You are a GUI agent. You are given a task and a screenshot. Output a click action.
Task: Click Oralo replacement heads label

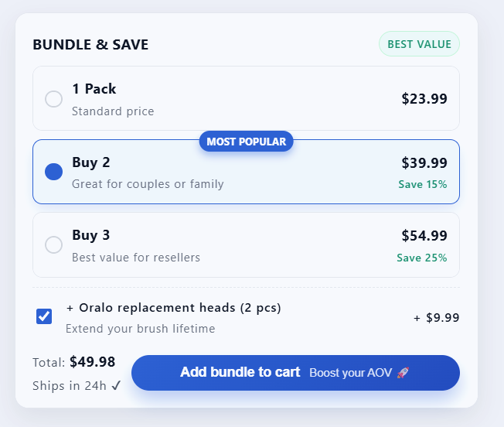[174, 308]
